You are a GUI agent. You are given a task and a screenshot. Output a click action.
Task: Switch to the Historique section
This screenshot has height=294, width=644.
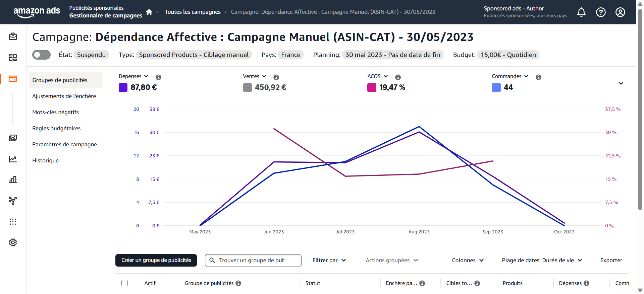45,160
